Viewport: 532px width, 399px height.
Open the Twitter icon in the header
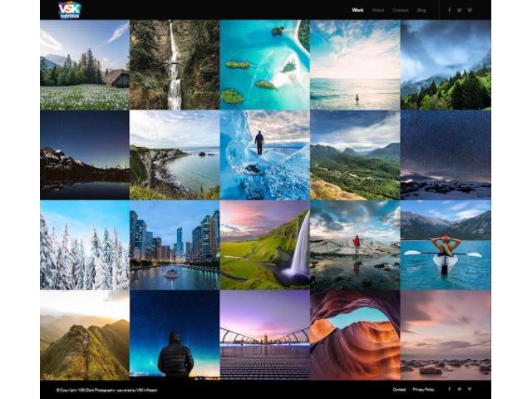460,10
